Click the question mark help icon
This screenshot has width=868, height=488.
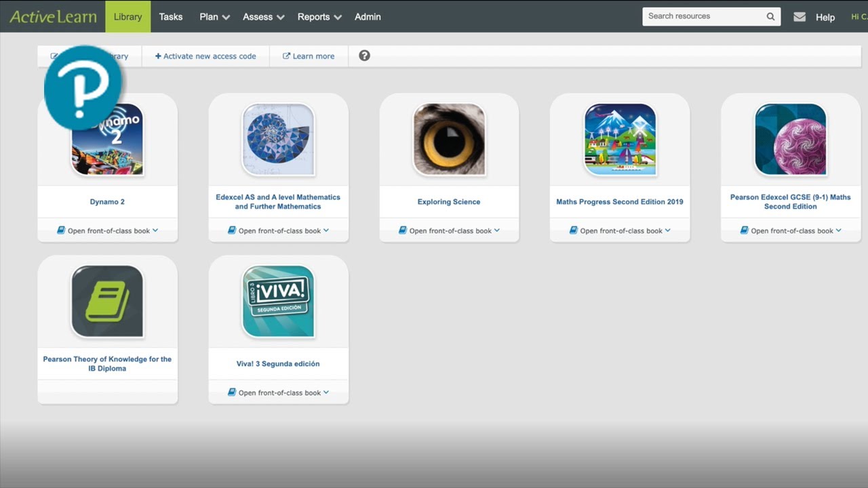pyautogui.click(x=364, y=56)
